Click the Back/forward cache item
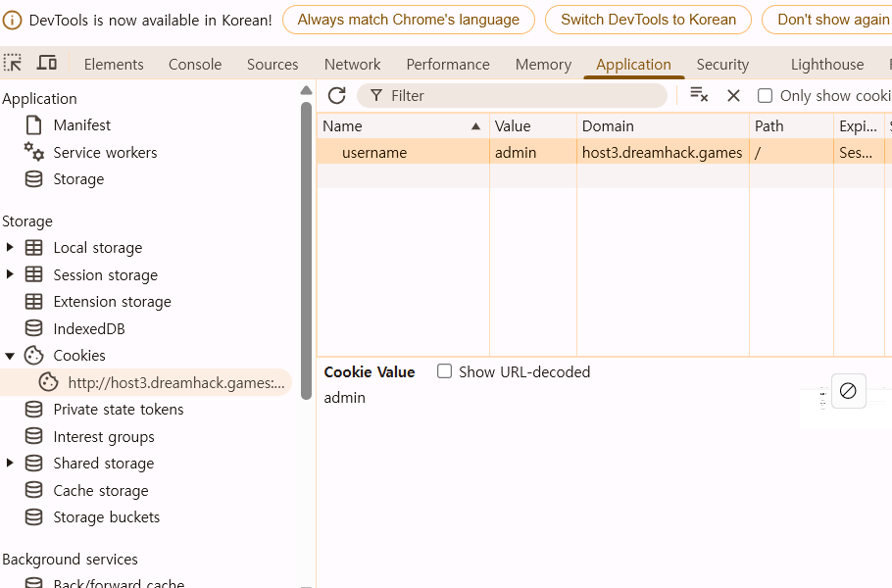892x588 pixels. [x=119, y=582]
